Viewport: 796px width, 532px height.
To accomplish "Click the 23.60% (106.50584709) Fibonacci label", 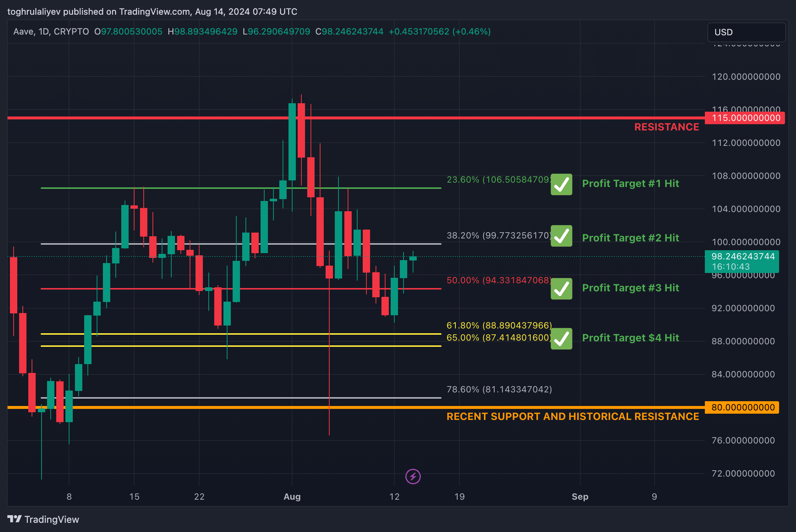I will [499, 180].
